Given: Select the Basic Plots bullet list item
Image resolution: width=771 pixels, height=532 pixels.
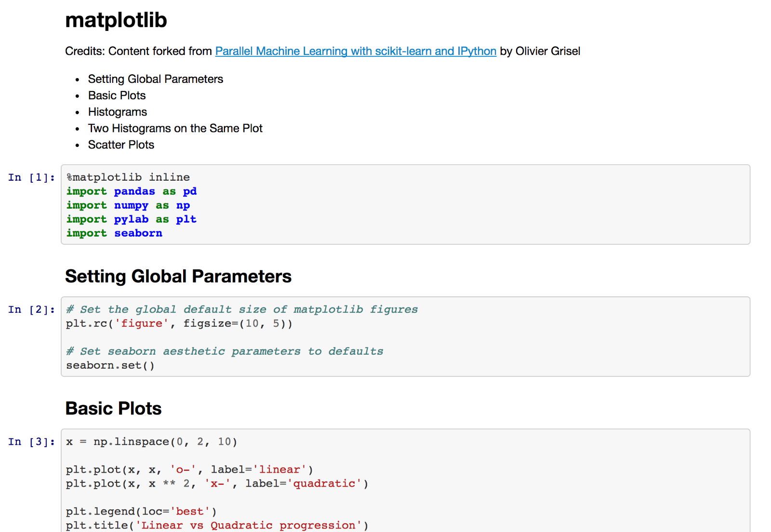Looking at the screenshot, I should pyautogui.click(x=117, y=95).
